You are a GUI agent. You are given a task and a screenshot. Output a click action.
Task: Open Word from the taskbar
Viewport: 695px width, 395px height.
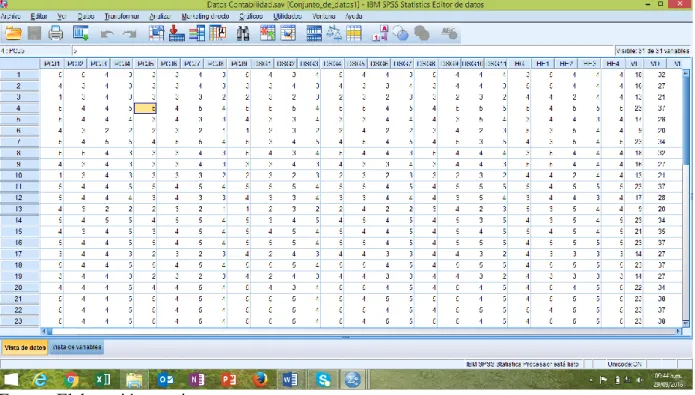click(290, 380)
